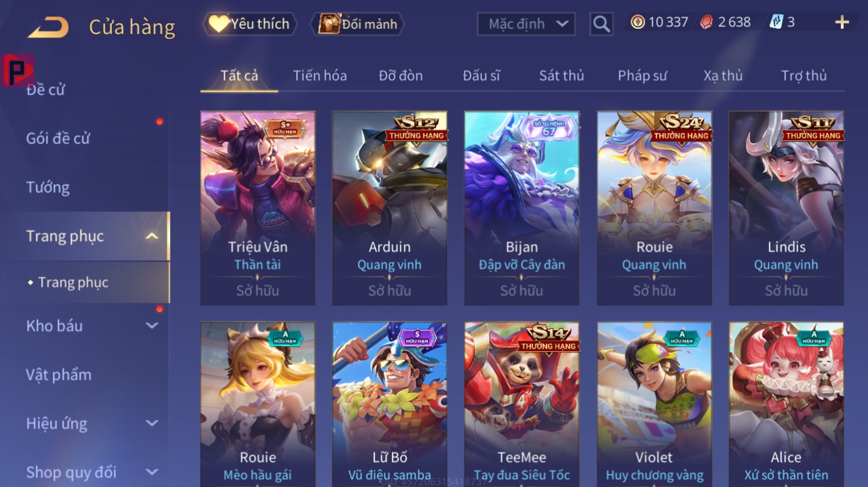Screen dimensions: 868x487
Task: Switch to the Sát thủ tab
Action: click(x=561, y=75)
